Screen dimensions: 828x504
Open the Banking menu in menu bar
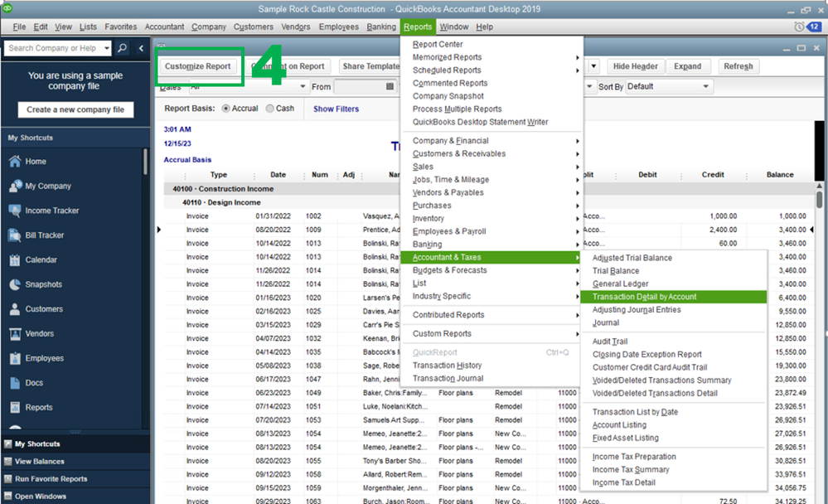point(381,27)
